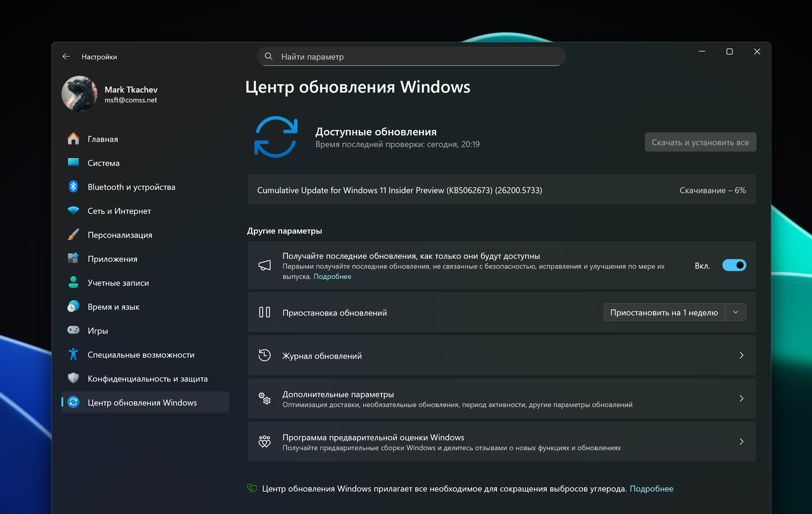Click the Персонализация paintbrush icon
The image size is (812, 514).
tap(74, 235)
